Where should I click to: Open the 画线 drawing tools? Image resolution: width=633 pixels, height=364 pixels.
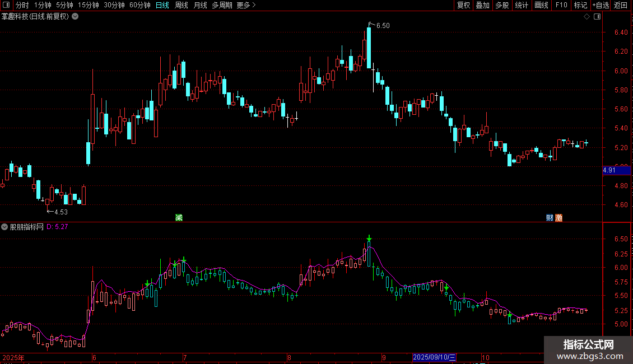[x=541, y=5]
